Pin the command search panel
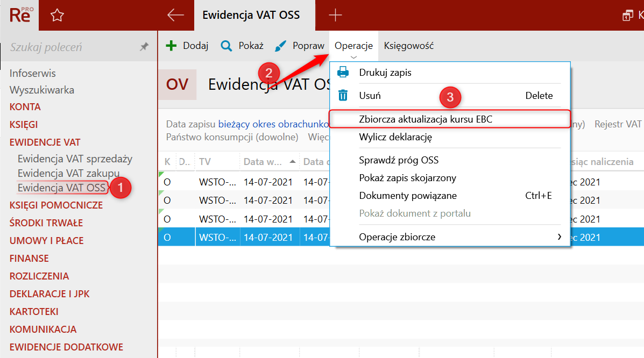Image resolution: width=644 pixels, height=358 pixels. (x=144, y=47)
